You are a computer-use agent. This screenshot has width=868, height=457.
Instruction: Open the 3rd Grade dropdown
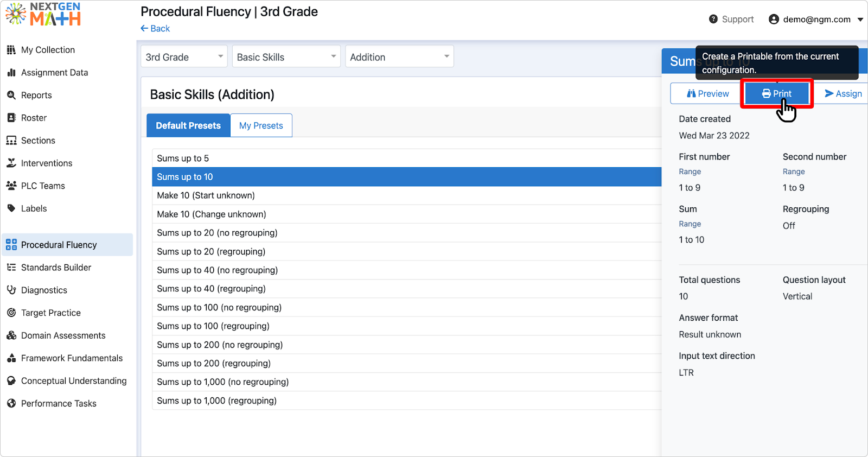coord(184,56)
